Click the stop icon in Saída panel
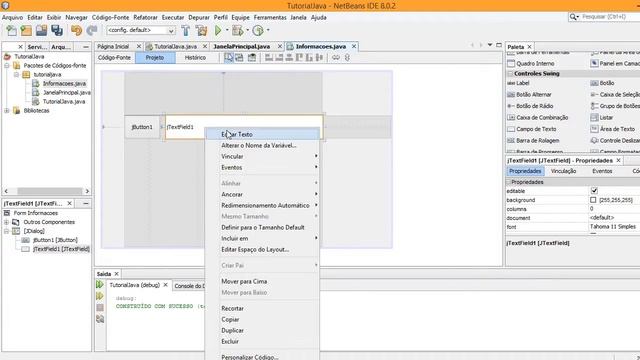The width and height of the screenshot is (640, 360). pyautogui.click(x=100, y=307)
